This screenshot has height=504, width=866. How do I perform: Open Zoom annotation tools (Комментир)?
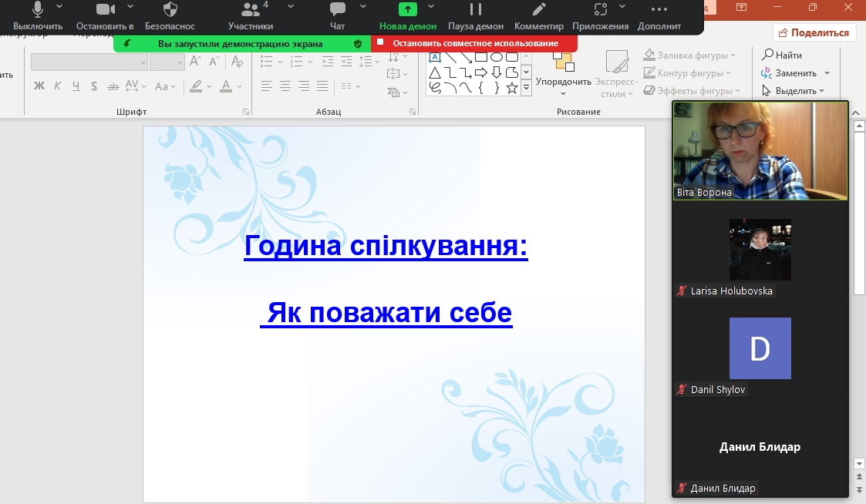click(538, 16)
